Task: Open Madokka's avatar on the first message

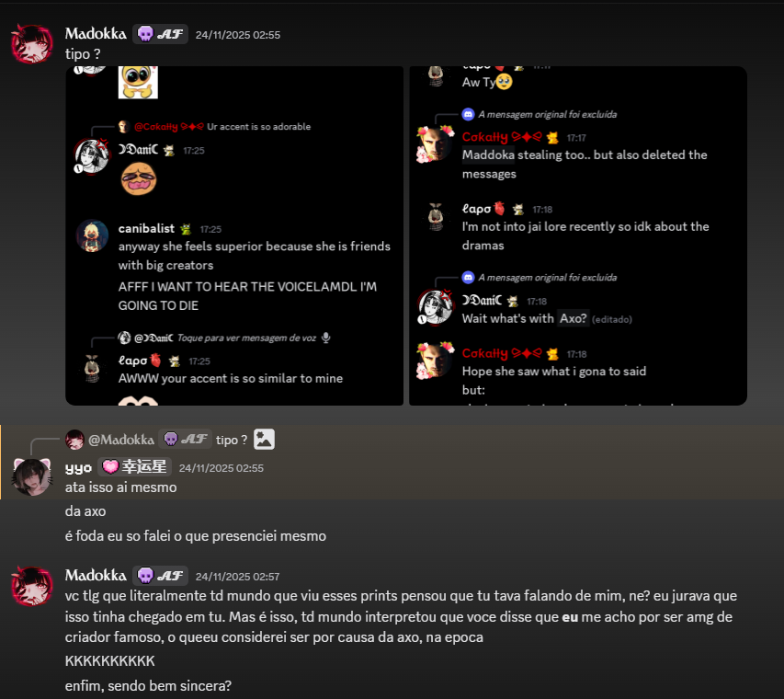Action: 32,44
